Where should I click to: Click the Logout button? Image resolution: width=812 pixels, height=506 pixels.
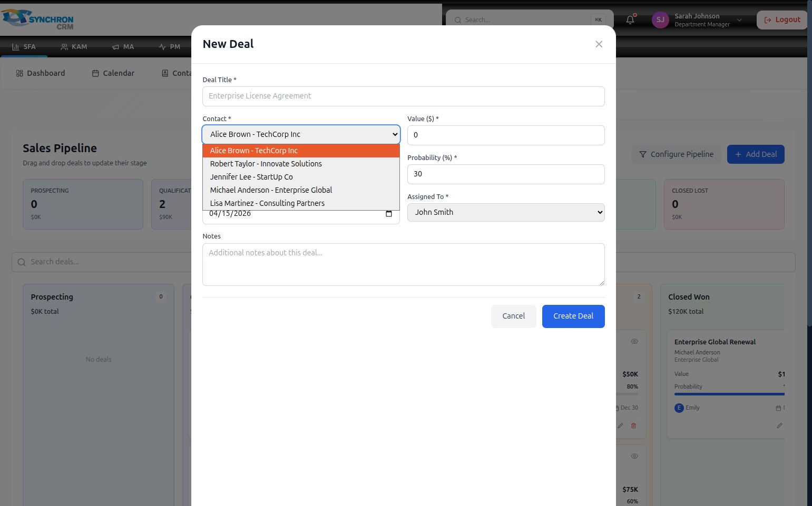tap(782, 20)
